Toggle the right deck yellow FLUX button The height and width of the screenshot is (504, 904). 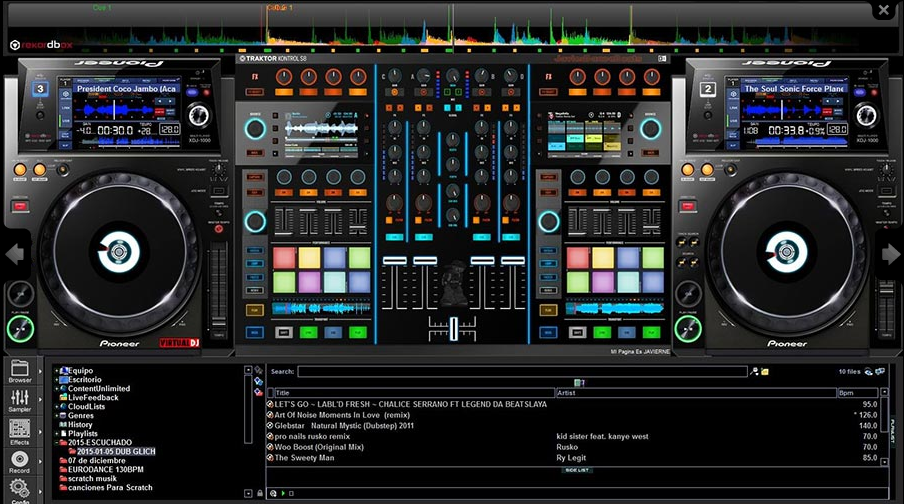(548, 310)
